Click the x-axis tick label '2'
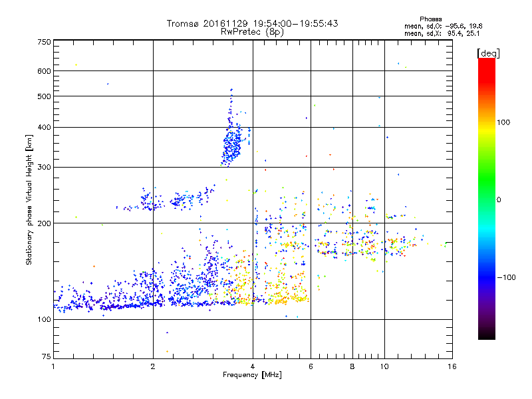Screen dimensions: 532x399 pyautogui.click(x=153, y=366)
